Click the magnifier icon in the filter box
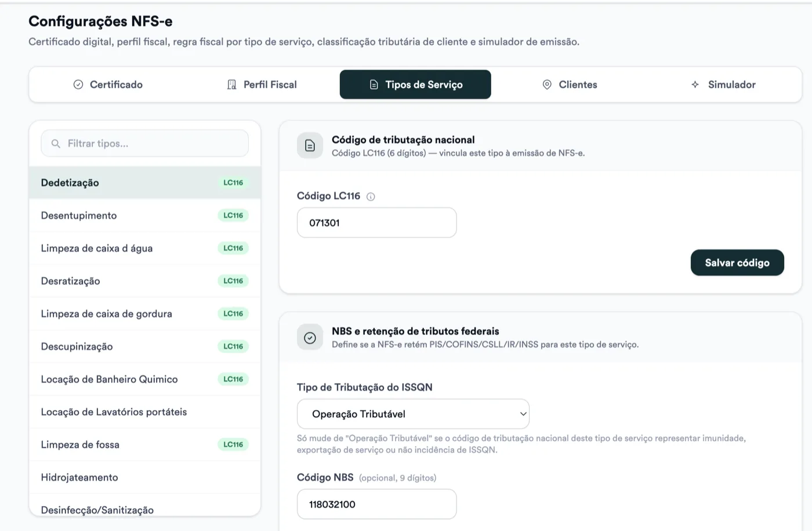812x531 pixels. coord(56,143)
